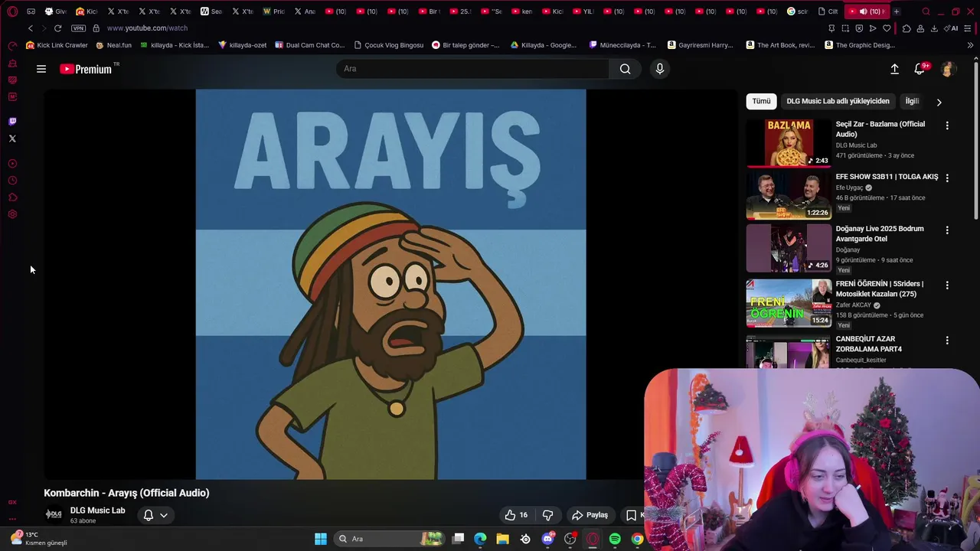Take a snapshot with Opera toolbar
The image size is (980, 551).
[845, 28]
